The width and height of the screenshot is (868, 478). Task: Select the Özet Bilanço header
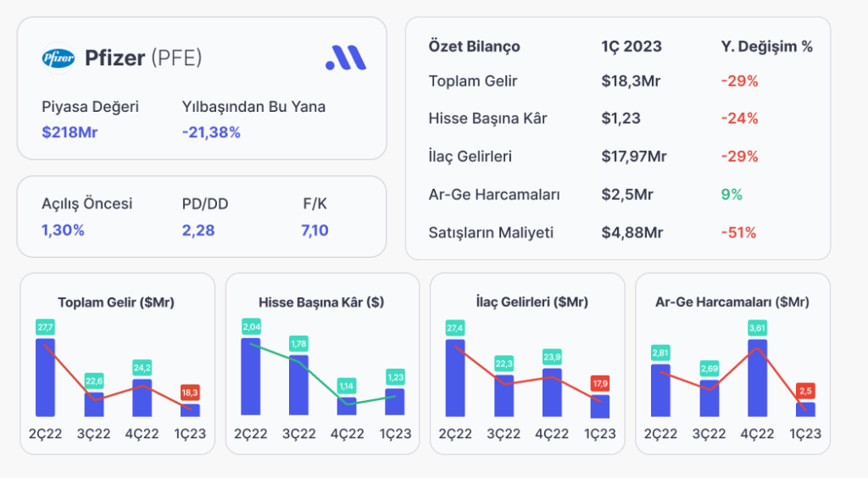(475, 47)
